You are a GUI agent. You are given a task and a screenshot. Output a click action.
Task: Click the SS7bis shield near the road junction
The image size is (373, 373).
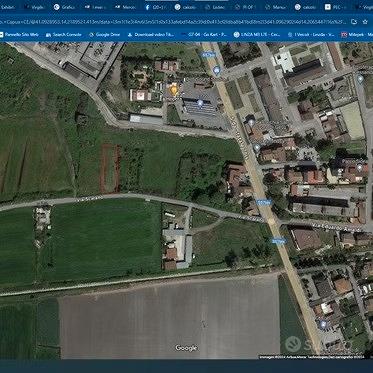[x=264, y=202]
